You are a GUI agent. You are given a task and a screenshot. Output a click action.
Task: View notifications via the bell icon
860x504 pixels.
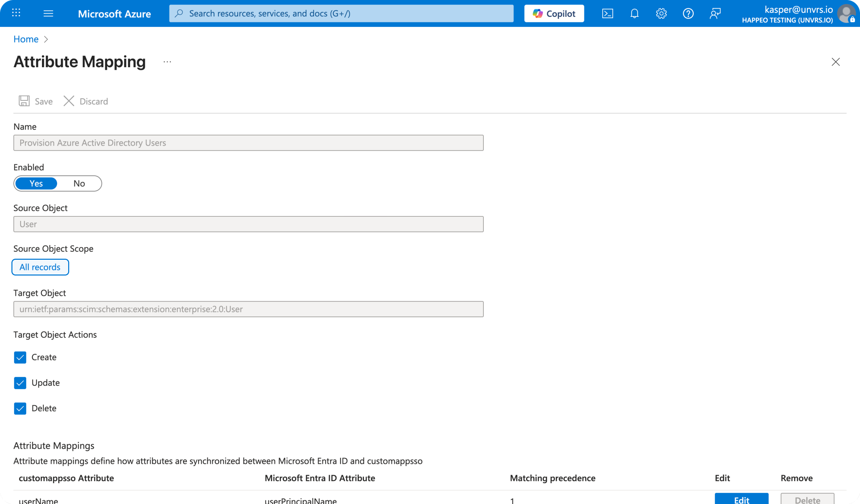pyautogui.click(x=635, y=13)
